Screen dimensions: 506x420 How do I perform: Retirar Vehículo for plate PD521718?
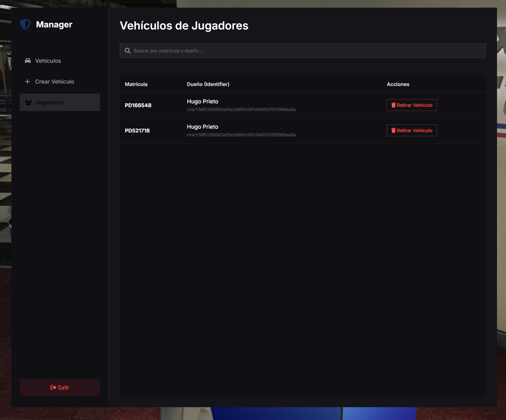[x=412, y=130]
